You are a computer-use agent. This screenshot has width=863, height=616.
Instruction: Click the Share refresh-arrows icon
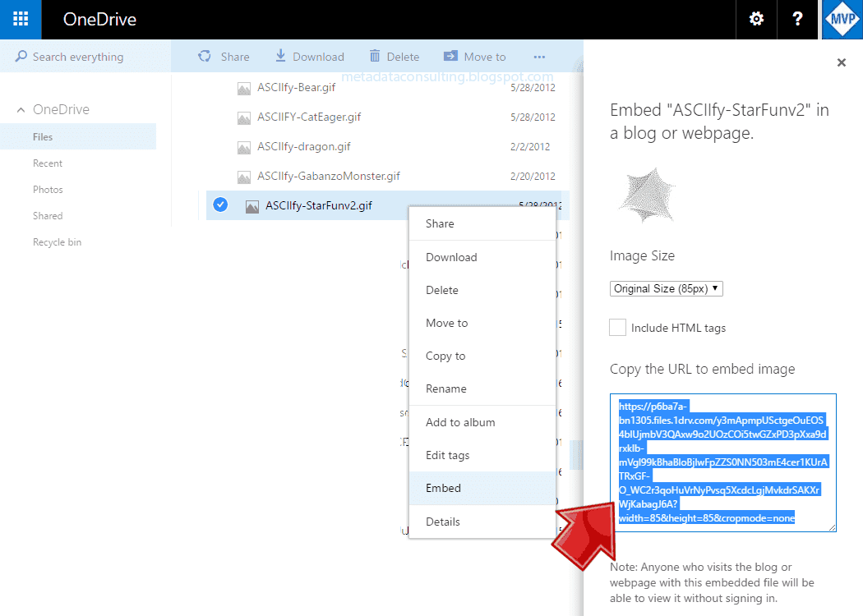coord(204,56)
